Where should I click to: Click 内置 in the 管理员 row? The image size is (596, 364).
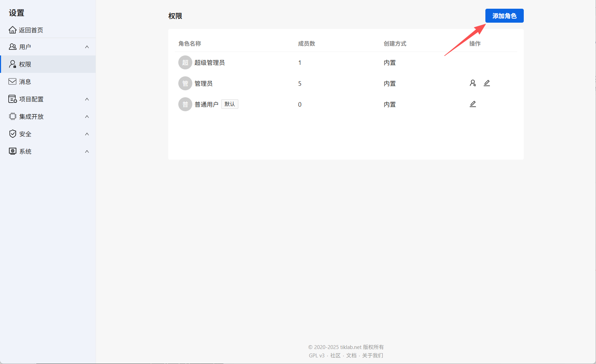390,83
